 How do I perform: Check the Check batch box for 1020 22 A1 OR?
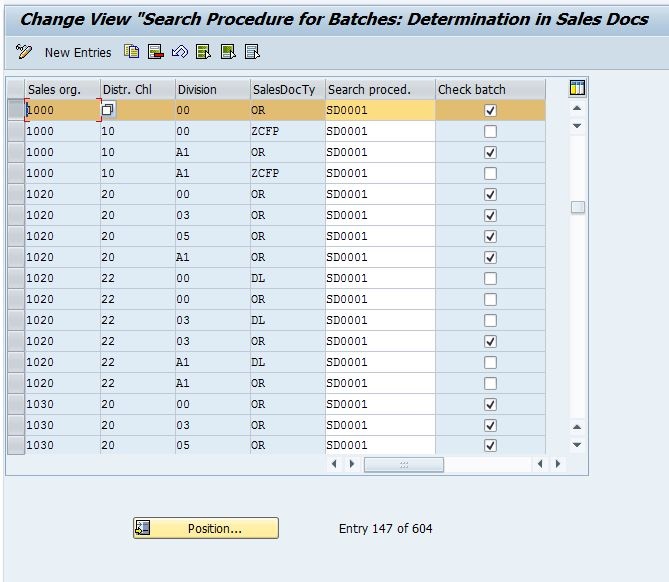click(x=490, y=383)
